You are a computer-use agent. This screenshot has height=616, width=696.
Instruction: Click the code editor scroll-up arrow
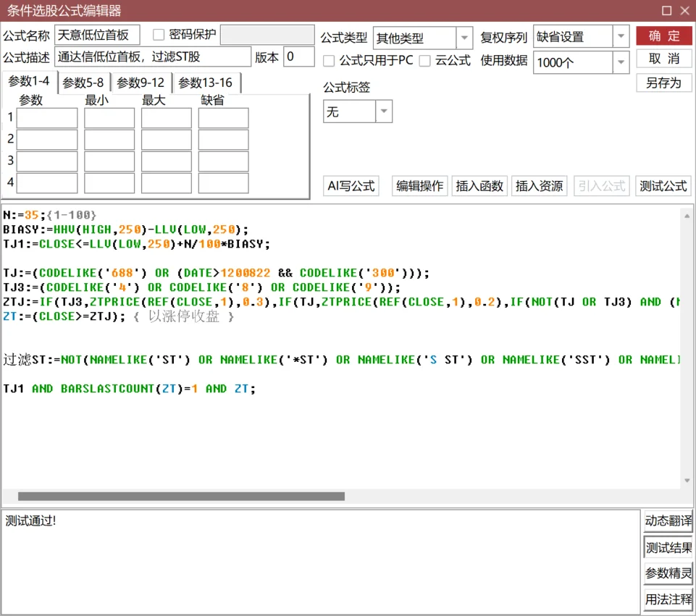tap(687, 216)
